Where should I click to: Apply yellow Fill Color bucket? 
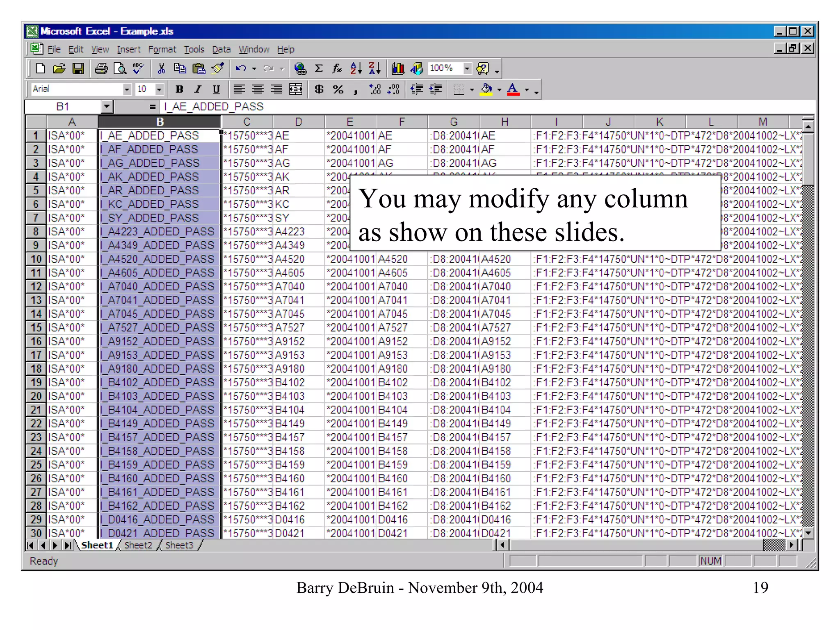[486, 89]
